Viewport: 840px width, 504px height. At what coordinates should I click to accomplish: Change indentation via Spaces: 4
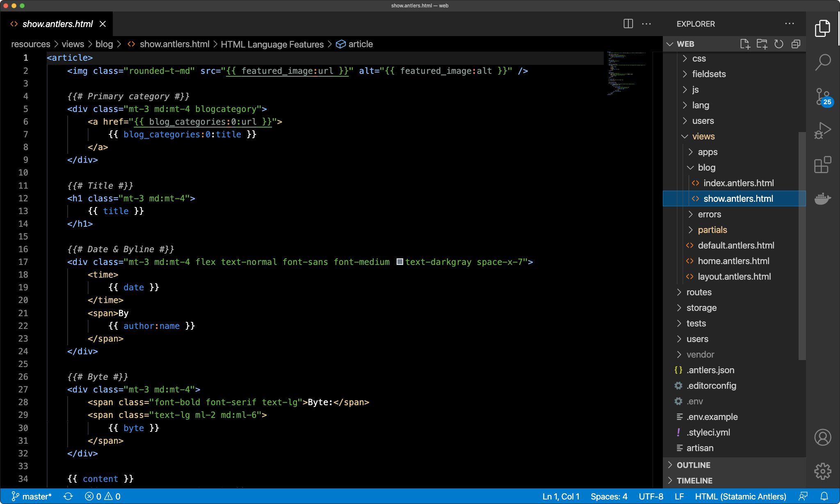[x=609, y=496]
